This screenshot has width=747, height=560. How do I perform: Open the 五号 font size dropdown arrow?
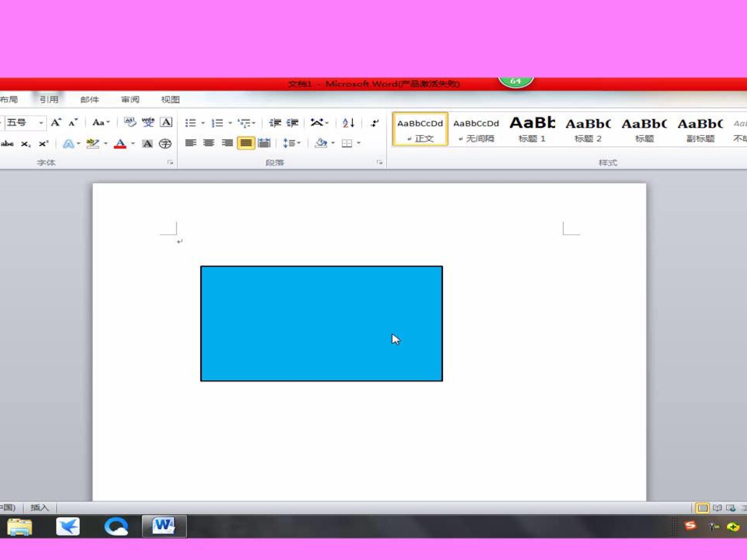tap(41, 123)
